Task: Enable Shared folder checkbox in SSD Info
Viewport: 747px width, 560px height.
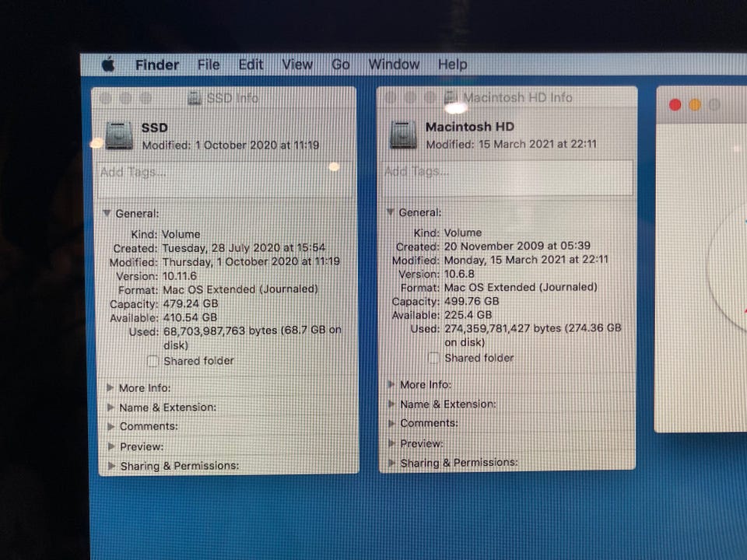Action: coord(153,361)
